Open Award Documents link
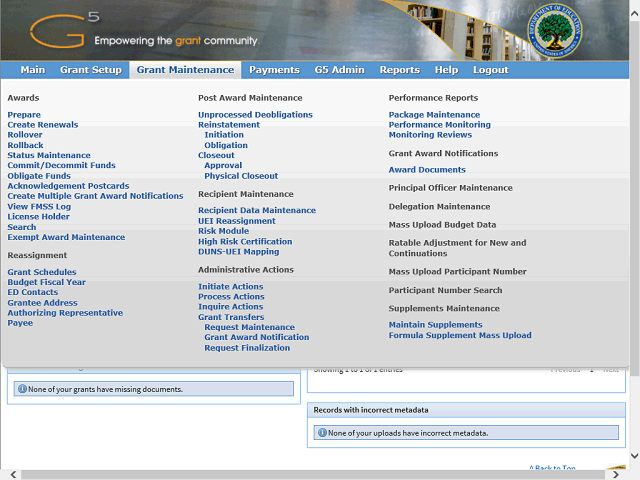The height and width of the screenshot is (480, 640). [x=427, y=170]
